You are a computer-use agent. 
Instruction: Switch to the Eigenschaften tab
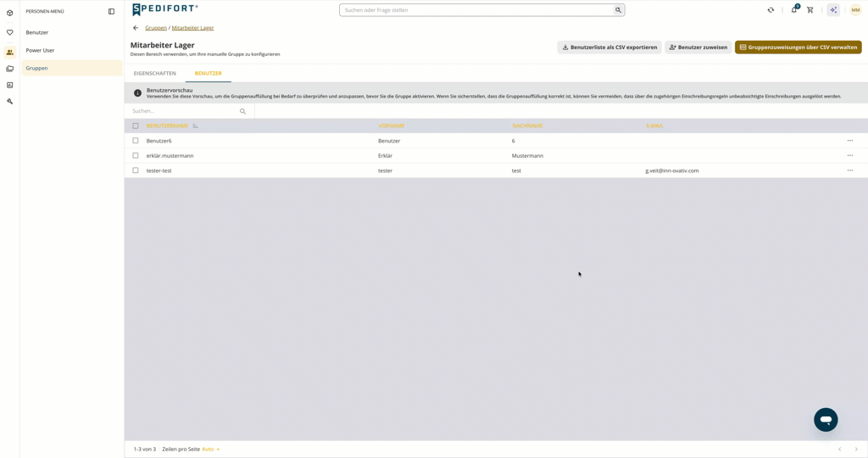pos(155,73)
